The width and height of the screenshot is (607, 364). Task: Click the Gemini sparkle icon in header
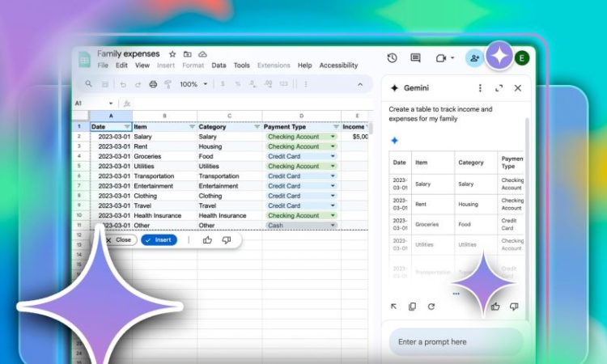click(x=500, y=57)
